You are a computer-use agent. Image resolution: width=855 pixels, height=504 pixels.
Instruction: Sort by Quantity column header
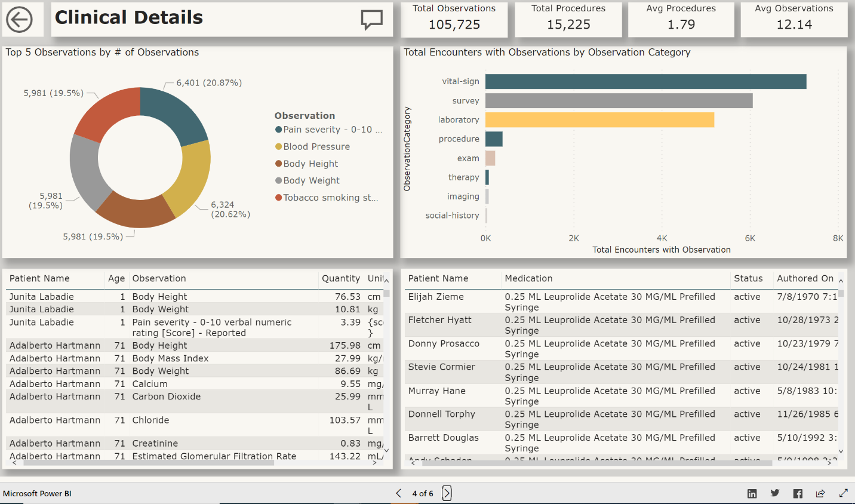point(341,279)
